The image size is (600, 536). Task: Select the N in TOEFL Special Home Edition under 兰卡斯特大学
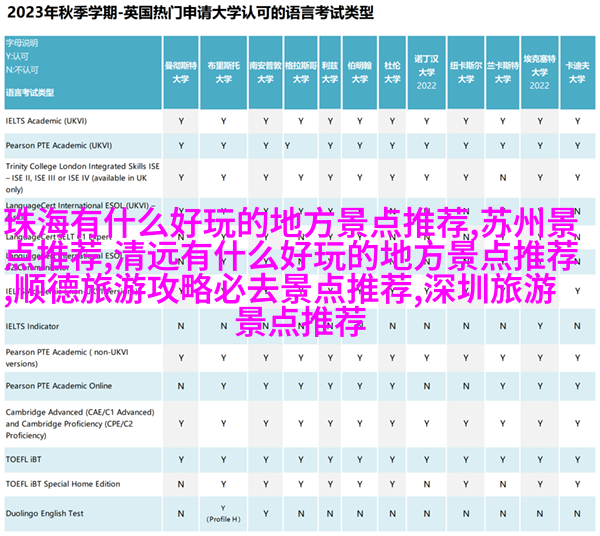(502, 485)
